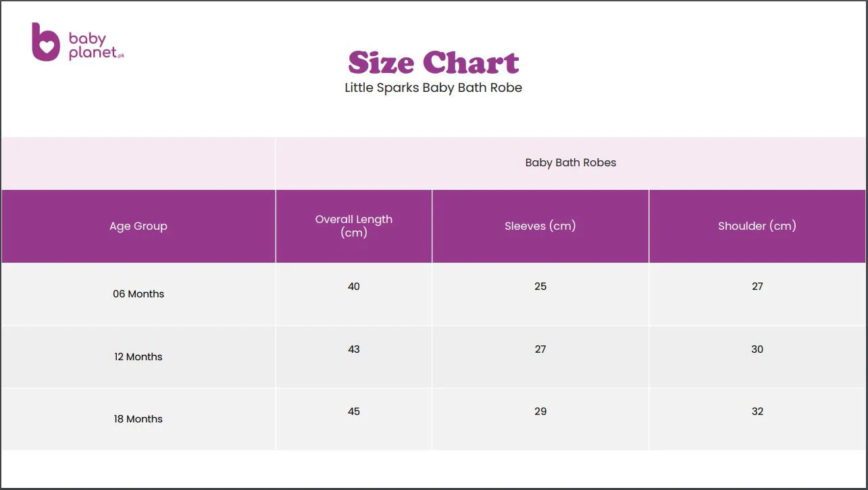Select the 18 Months row label
868x490 pixels.
(x=138, y=419)
